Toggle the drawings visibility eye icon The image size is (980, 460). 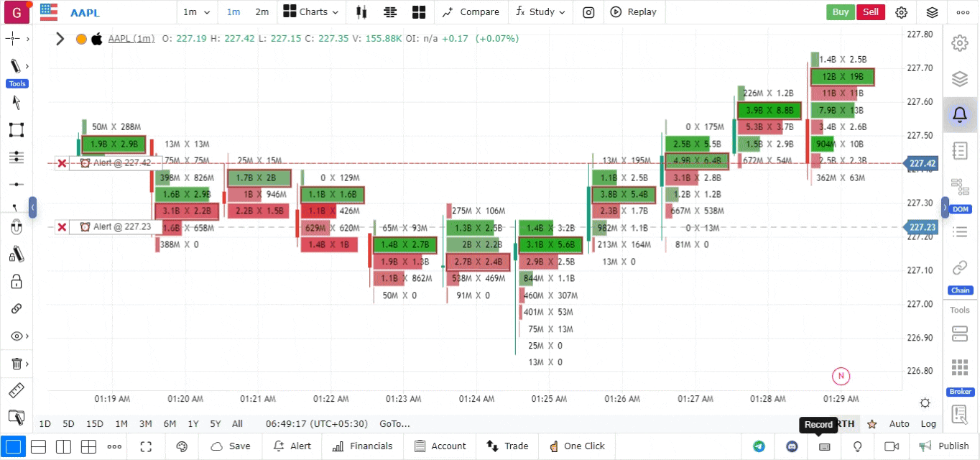coord(17,336)
